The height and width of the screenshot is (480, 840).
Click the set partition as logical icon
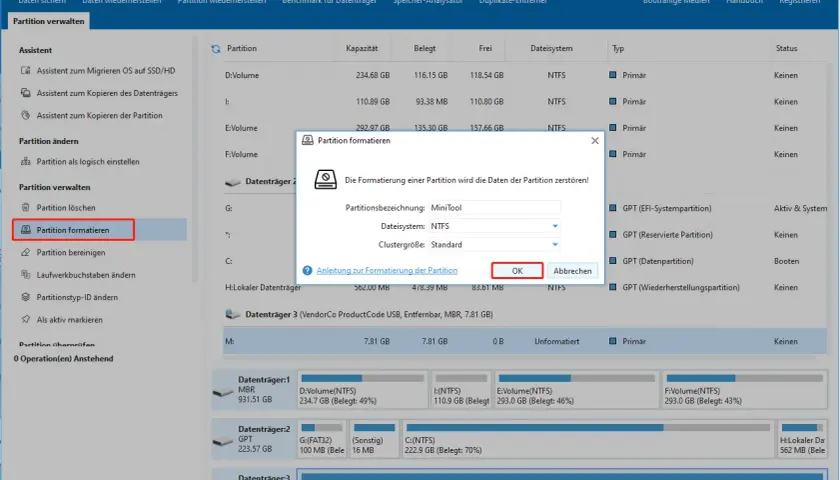pyautogui.click(x=25, y=161)
